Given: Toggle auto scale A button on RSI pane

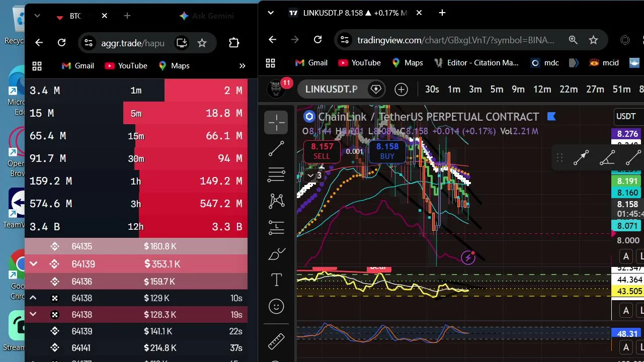Looking at the screenshot, I should click(626, 310).
